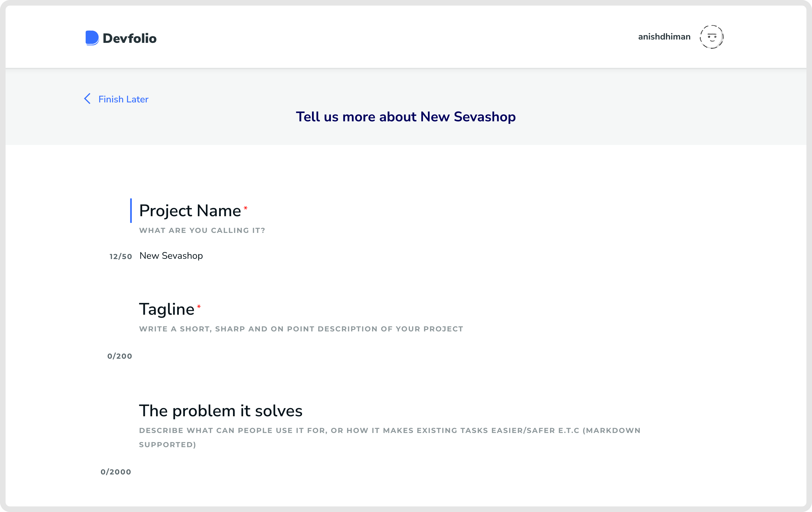The image size is (812, 512).
Task: Focus the Project Name field containing New Sevashop
Action: (171, 256)
